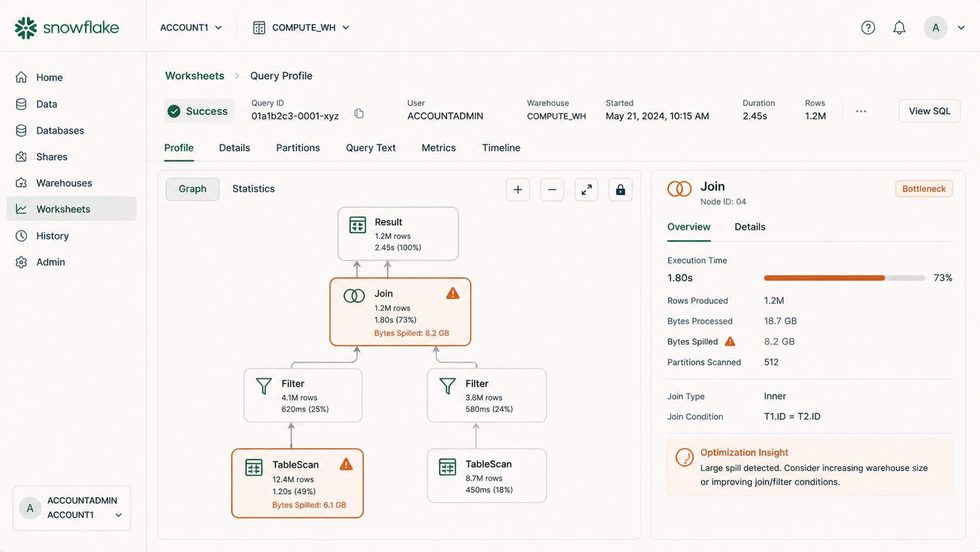
Task: Select the Filter node with 4.1M rows
Action: click(x=303, y=395)
